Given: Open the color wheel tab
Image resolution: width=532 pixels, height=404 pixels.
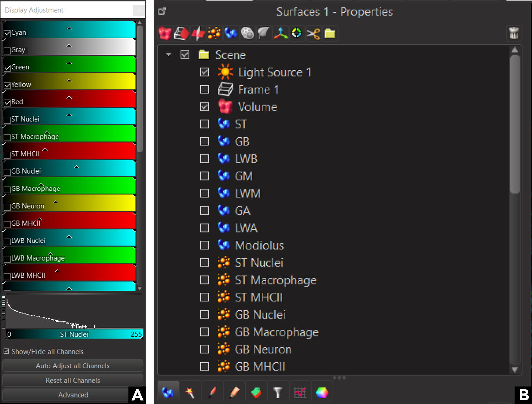Looking at the screenshot, I should 322,392.
